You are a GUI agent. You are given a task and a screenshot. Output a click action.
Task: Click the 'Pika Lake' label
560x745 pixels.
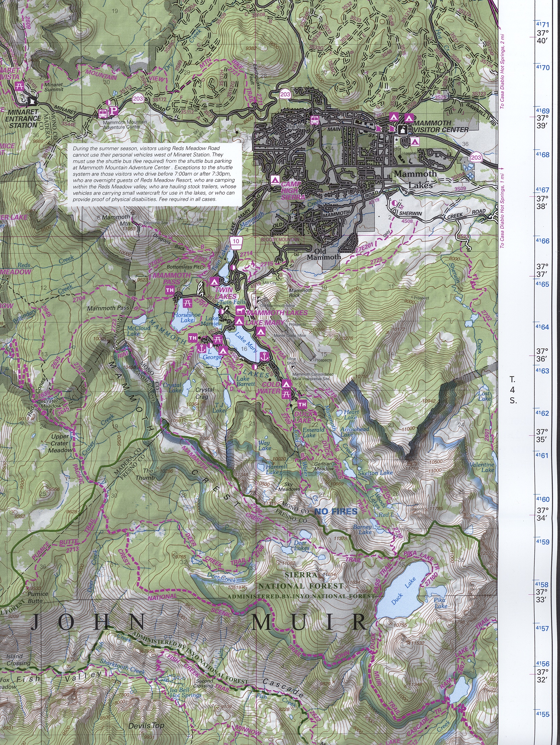[440, 603]
